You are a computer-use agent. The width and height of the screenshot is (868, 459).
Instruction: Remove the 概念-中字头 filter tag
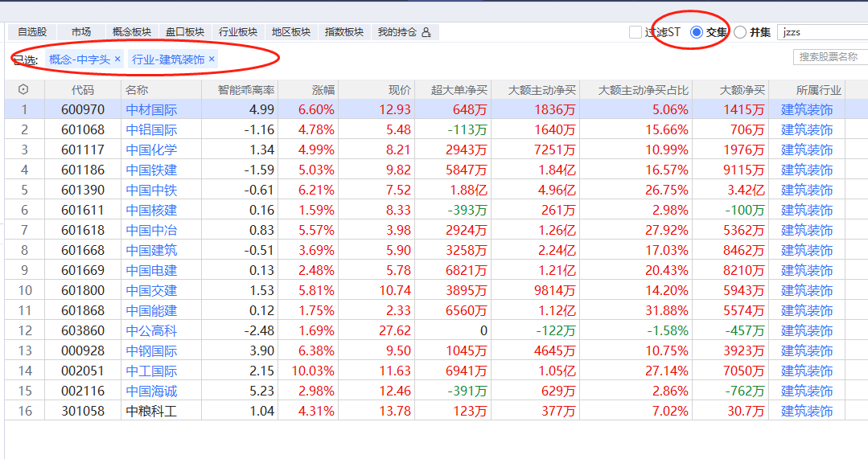point(117,59)
